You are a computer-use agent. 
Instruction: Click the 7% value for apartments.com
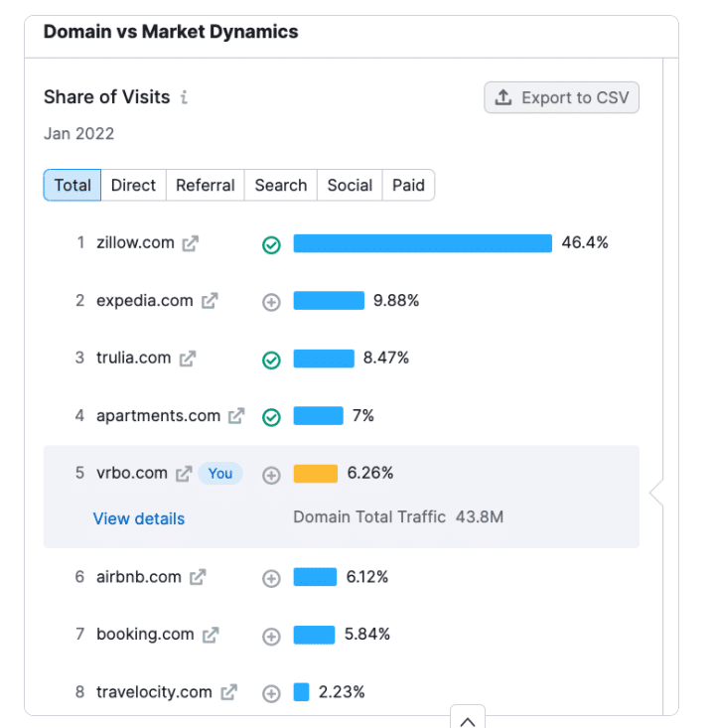pyautogui.click(x=363, y=415)
